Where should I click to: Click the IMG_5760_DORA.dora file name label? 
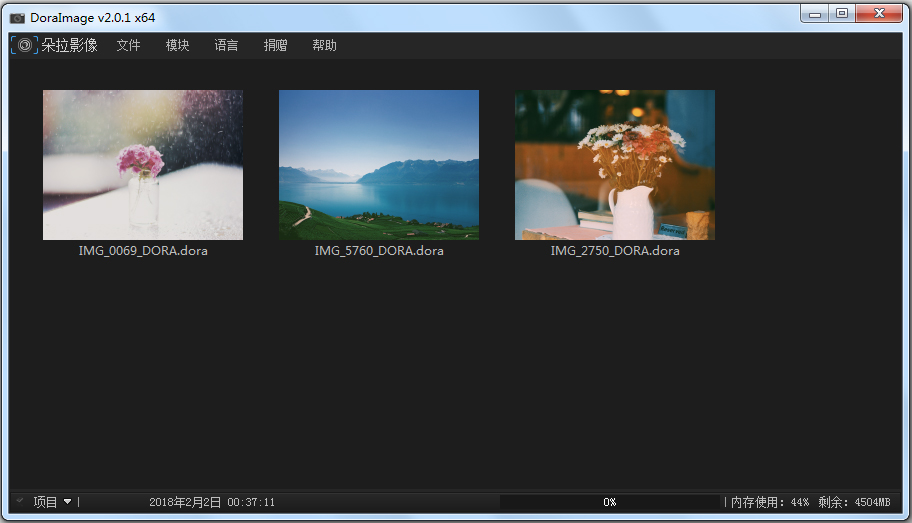coord(379,251)
